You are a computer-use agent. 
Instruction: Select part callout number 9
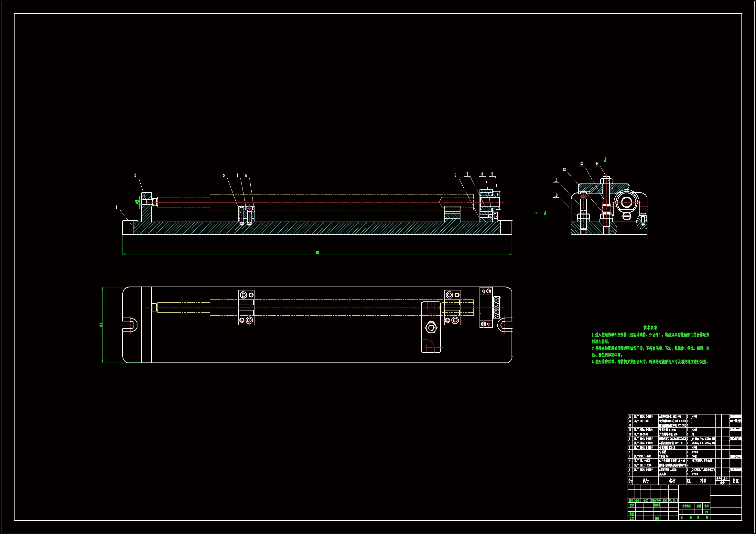(x=492, y=174)
